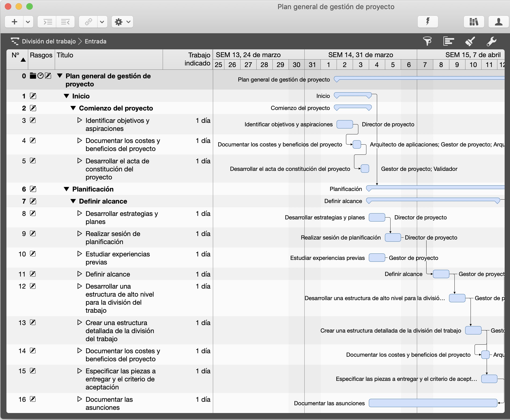Open the resources person icon
Screen dimensions: 510x420
click(498, 22)
